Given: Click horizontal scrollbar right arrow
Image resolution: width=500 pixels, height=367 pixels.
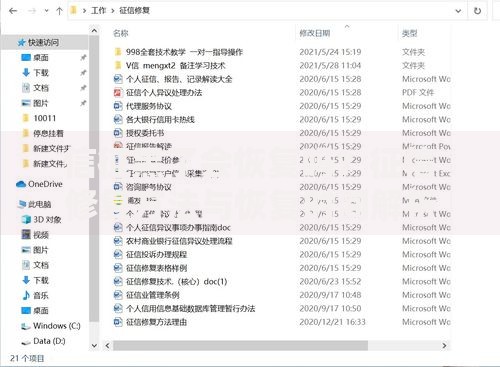Looking at the screenshot, I should [x=444, y=346].
